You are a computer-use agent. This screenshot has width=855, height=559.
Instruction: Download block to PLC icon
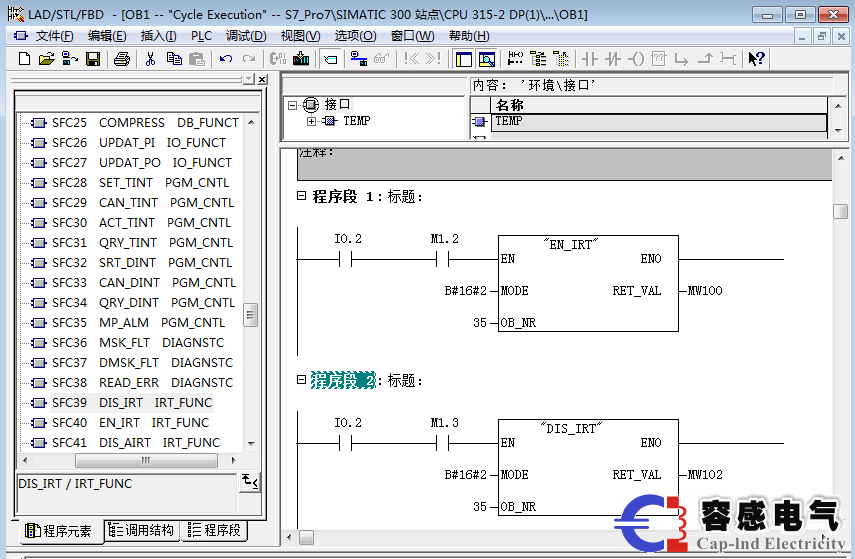(301, 59)
